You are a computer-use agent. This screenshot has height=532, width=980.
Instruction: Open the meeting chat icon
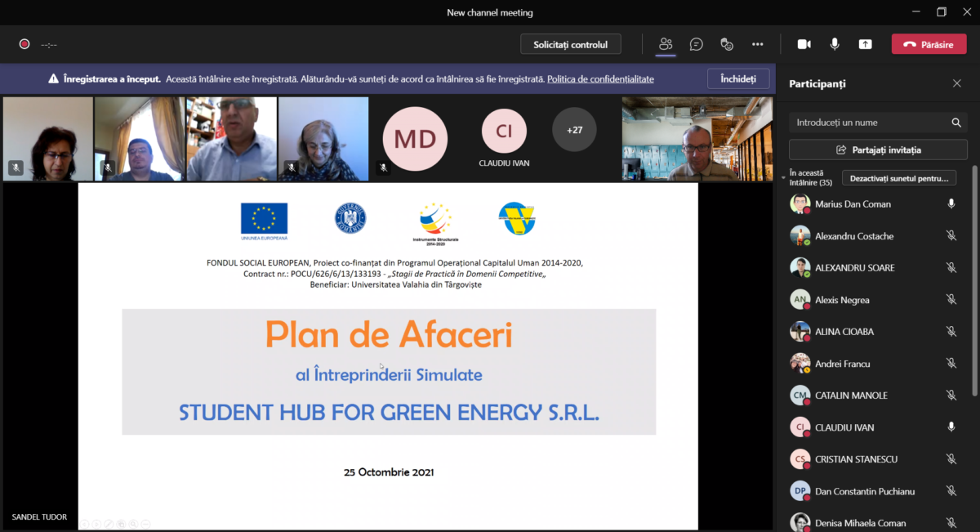click(696, 44)
